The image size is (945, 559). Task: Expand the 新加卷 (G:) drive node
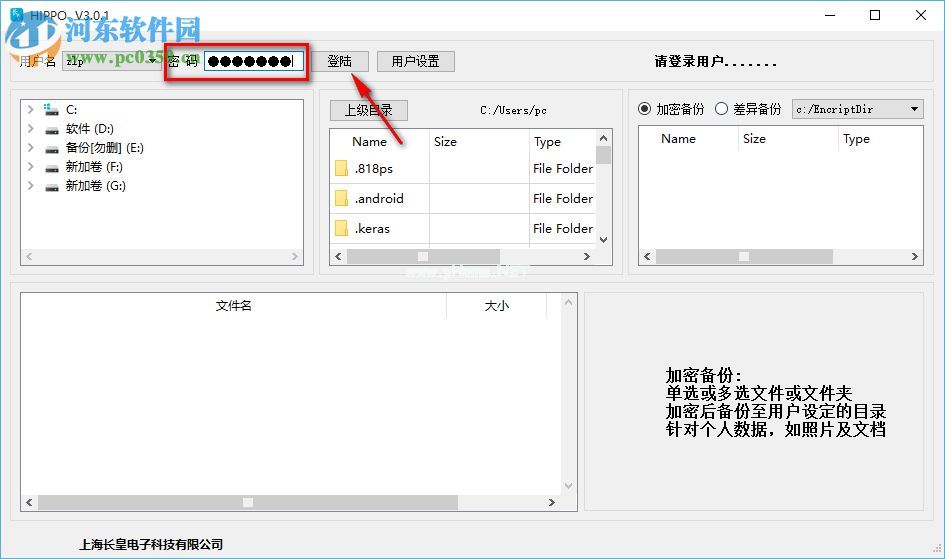tap(30, 186)
